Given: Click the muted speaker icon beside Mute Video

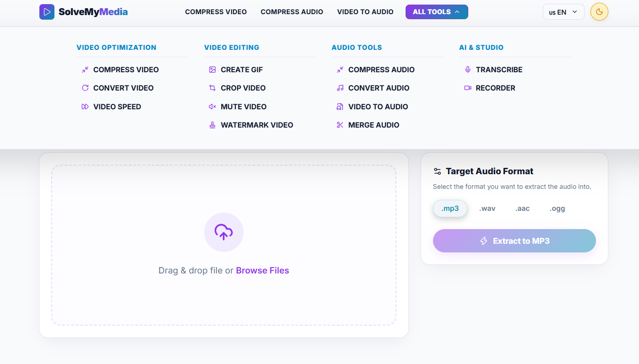Looking at the screenshot, I should (212, 107).
